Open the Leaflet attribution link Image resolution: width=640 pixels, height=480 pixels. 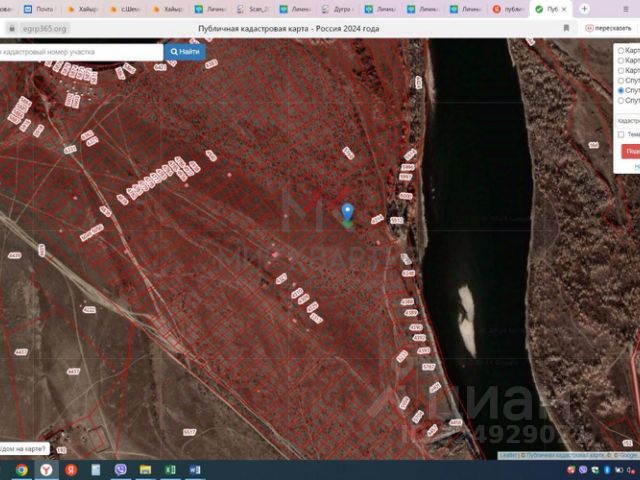click(x=507, y=455)
